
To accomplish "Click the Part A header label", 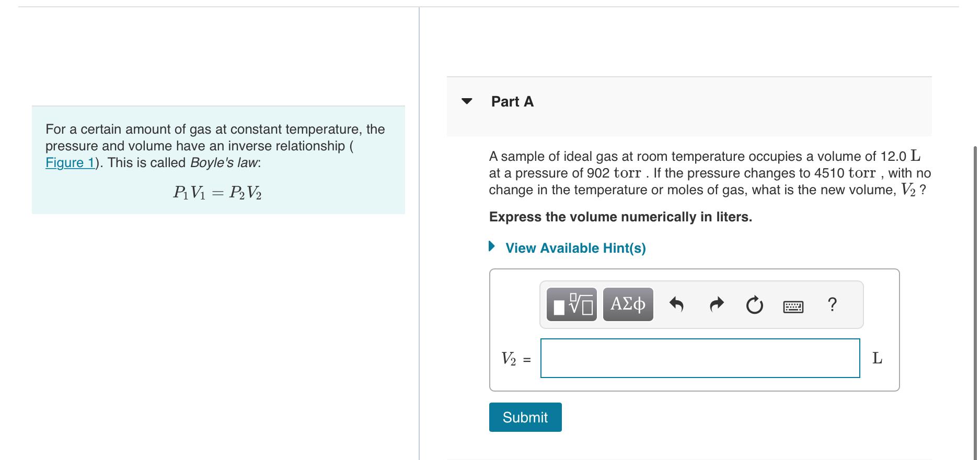I will [511, 102].
